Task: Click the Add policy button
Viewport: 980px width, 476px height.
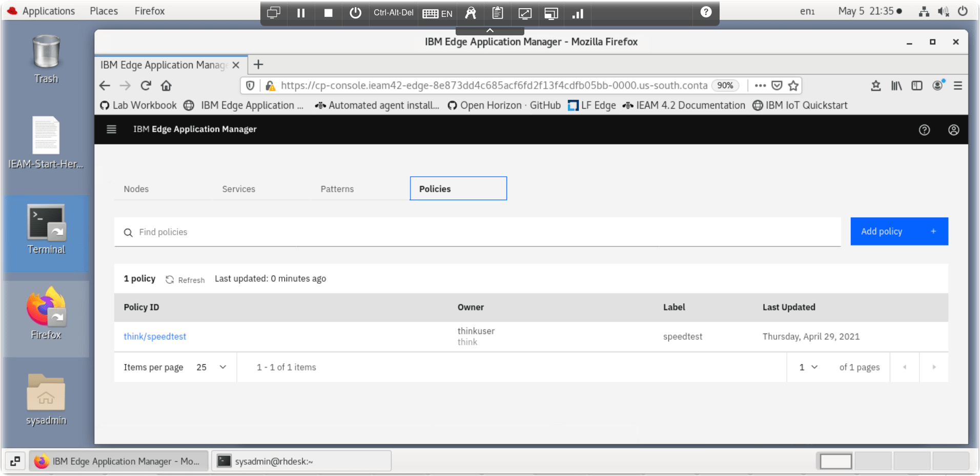Action: [899, 232]
